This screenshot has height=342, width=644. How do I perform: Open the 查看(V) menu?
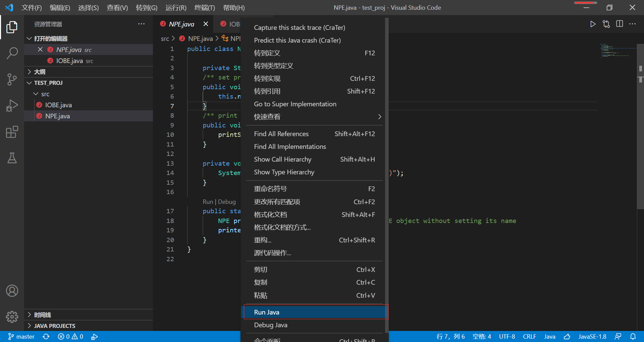(x=117, y=7)
